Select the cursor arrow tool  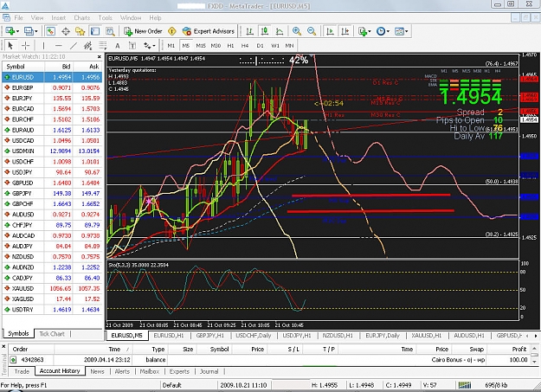click(10, 46)
